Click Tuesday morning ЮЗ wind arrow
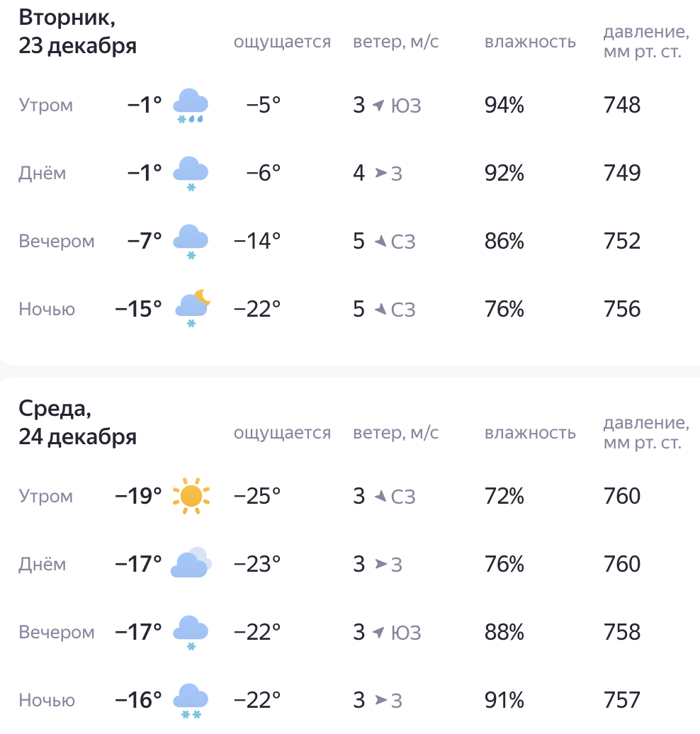Image resolution: width=700 pixels, height=734 pixels. tap(378, 106)
